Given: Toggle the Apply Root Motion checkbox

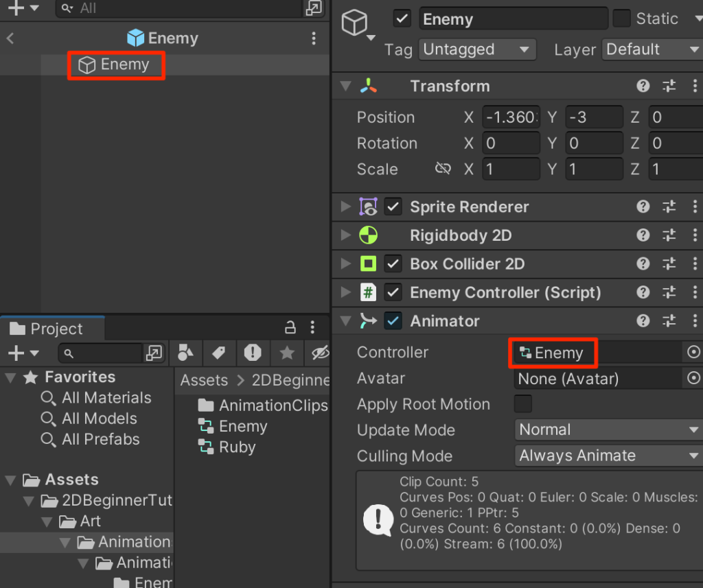Looking at the screenshot, I should [522, 404].
